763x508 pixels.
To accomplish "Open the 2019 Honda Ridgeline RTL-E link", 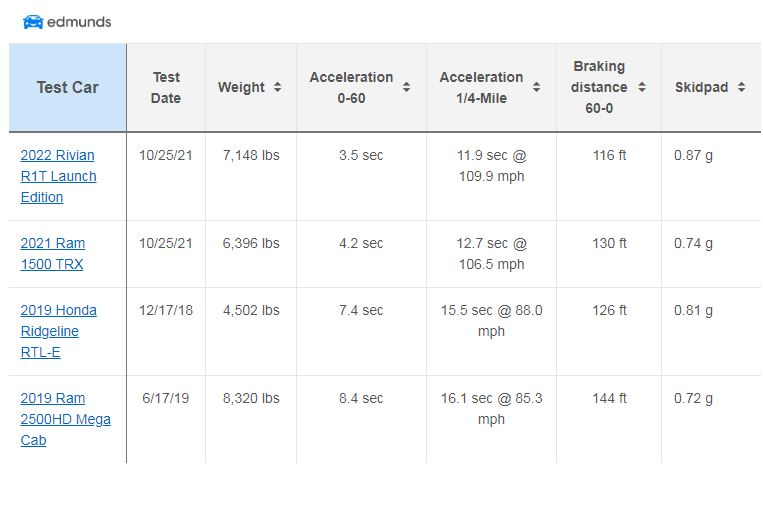I will pos(58,331).
